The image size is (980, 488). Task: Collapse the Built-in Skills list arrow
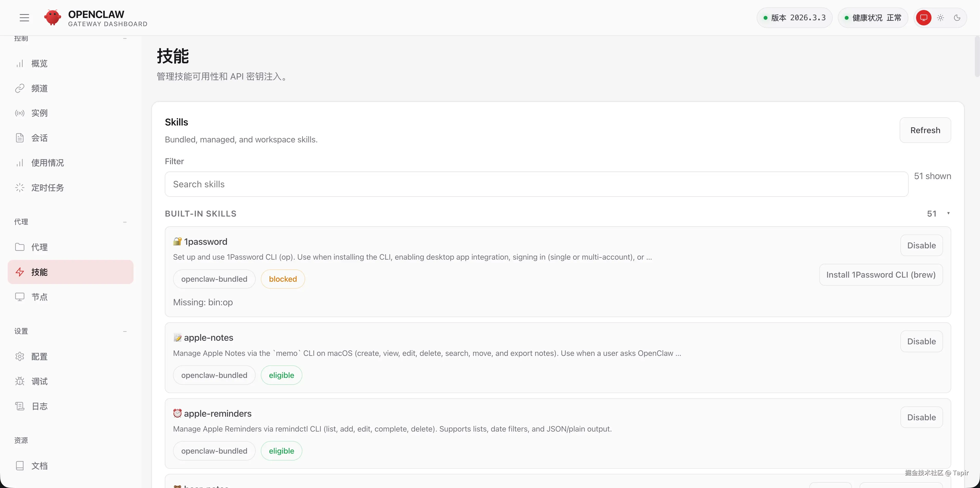tap(948, 213)
